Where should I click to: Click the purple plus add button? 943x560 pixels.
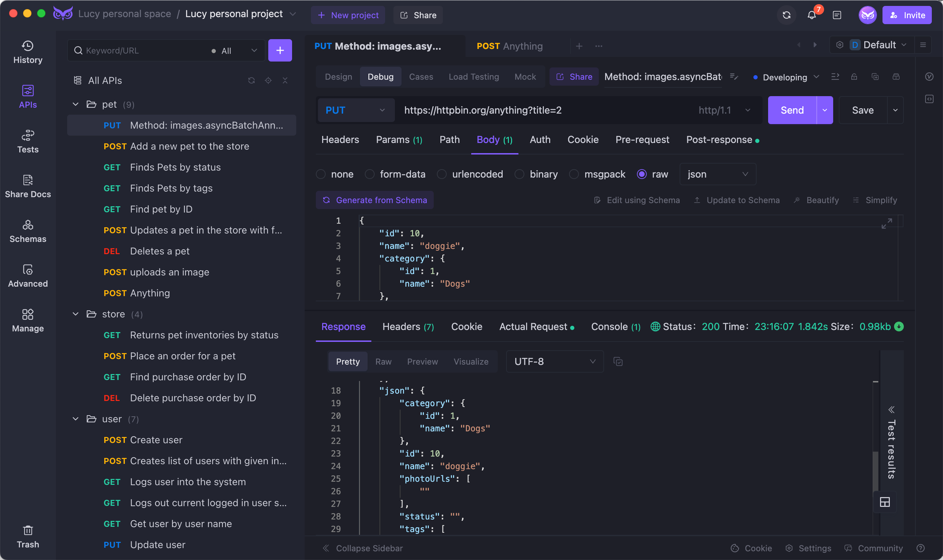(x=280, y=50)
